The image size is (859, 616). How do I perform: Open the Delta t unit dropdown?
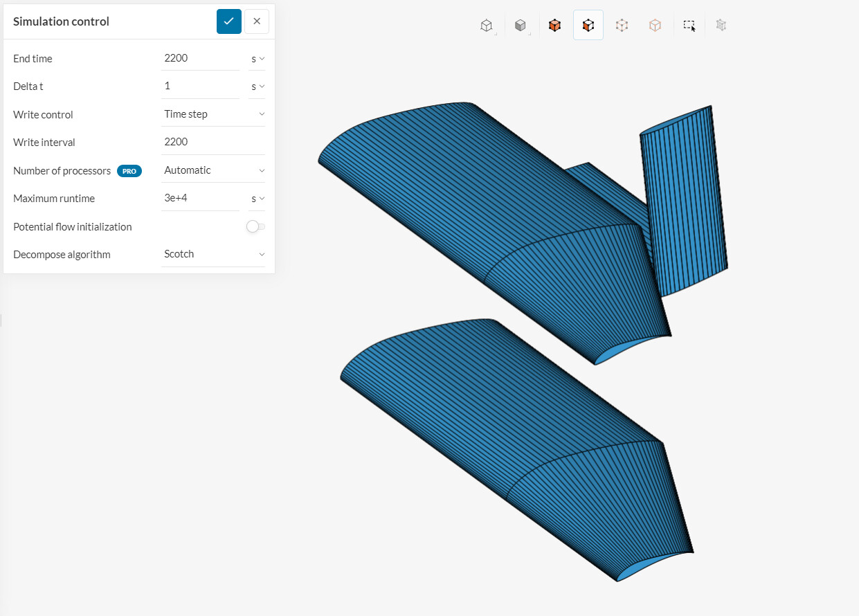pyautogui.click(x=257, y=87)
